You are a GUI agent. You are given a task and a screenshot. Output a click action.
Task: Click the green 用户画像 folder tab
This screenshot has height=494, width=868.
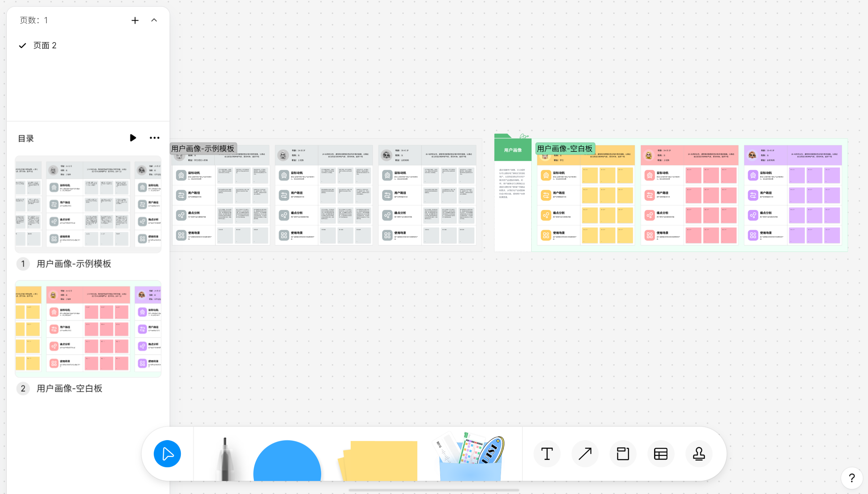click(x=513, y=150)
